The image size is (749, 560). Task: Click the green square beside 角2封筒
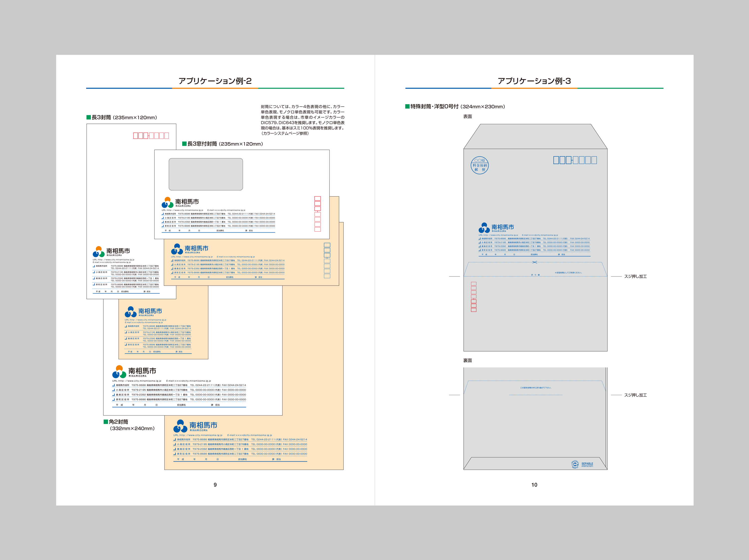point(106,421)
